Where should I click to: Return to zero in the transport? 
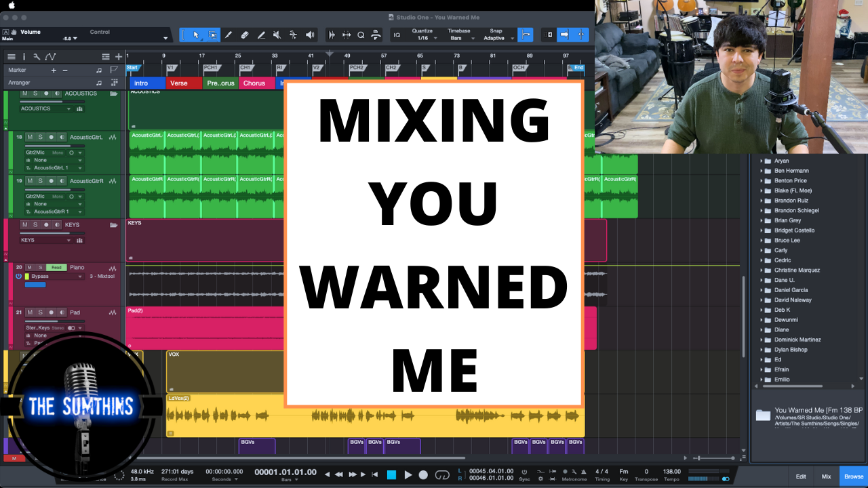(x=374, y=474)
